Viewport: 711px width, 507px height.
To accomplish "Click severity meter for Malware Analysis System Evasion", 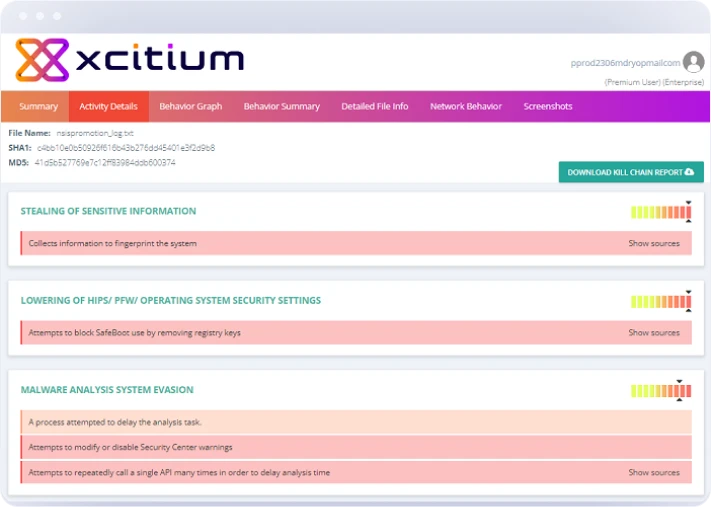I will tap(661, 391).
